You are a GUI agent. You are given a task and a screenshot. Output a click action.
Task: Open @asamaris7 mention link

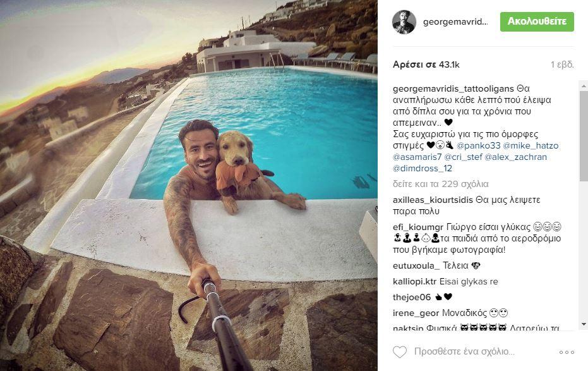(x=417, y=157)
